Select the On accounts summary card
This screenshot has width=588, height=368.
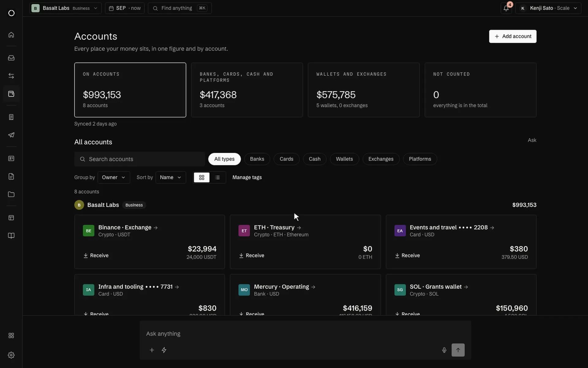130,90
